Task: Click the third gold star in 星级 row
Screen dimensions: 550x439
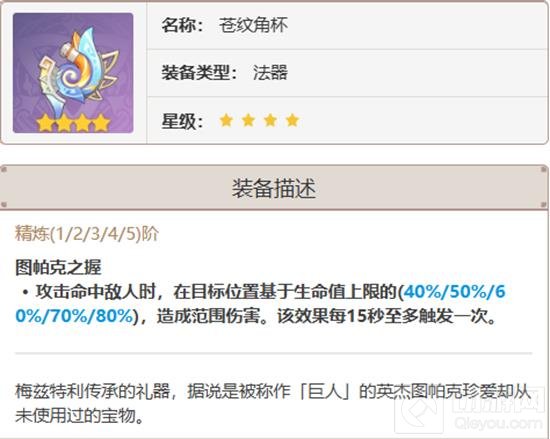Action: [270, 120]
